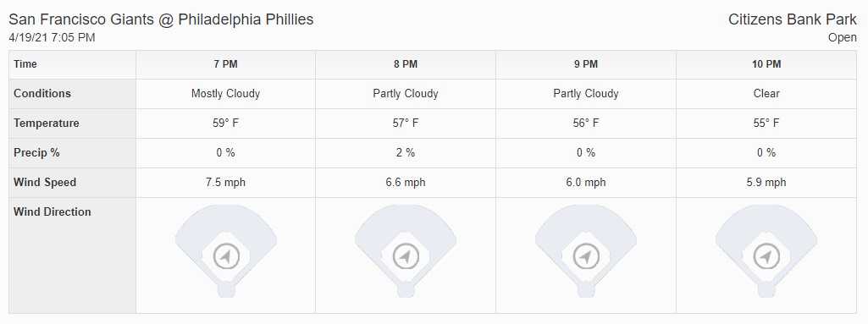This screenshot has width=868, height=324.
Task: Click the San Francisco Giants @ Philadelphia Phillies title
Action: (x=161, y=19)
